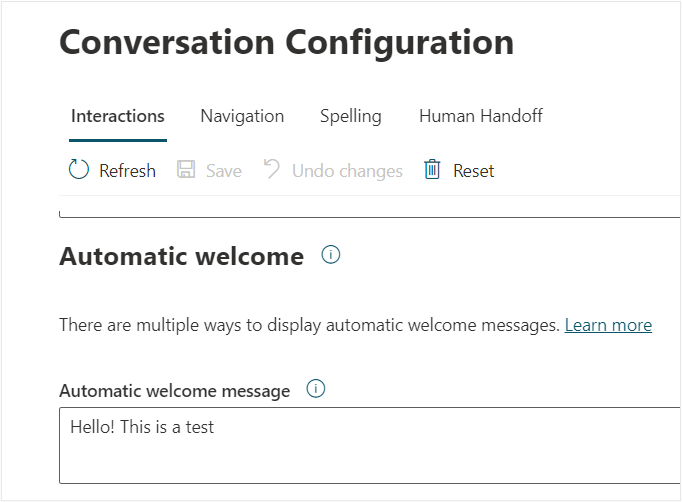Go to the Spelling tab

[x=351, y=116]
